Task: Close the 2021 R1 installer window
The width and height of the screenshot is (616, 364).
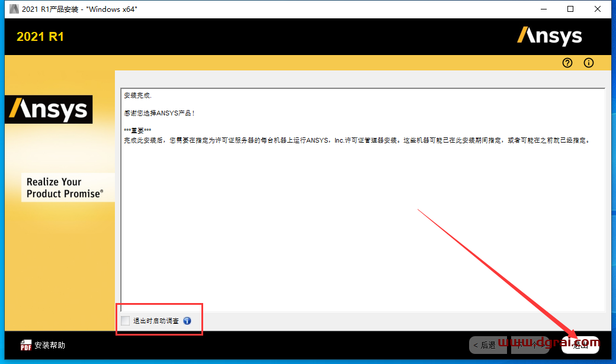Action: point(598,9)
